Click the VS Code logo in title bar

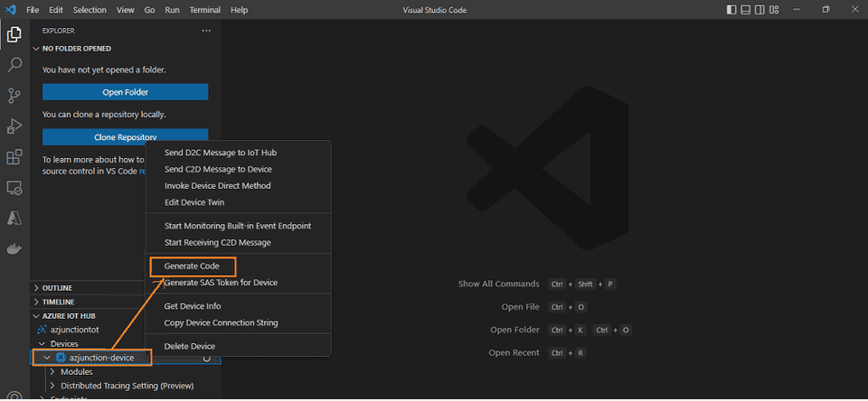pos(11,9)
